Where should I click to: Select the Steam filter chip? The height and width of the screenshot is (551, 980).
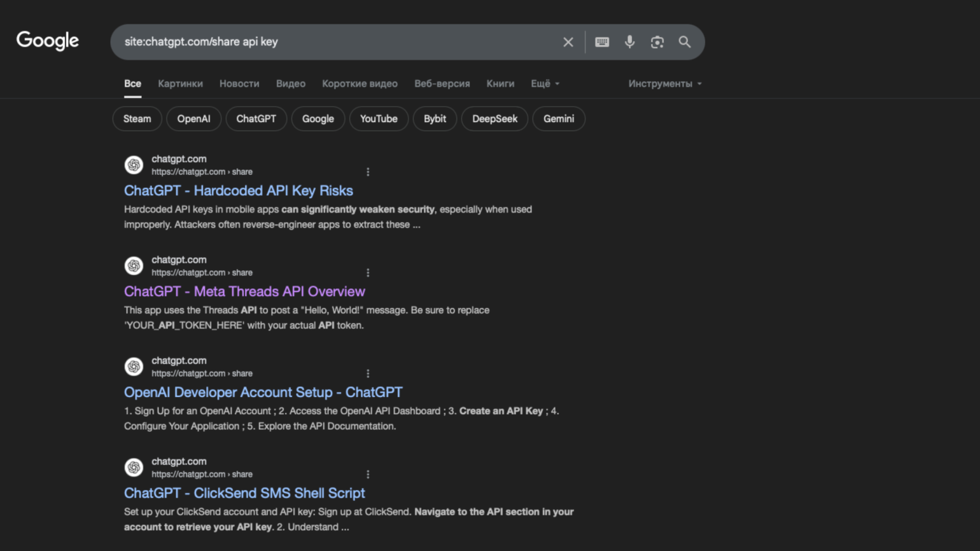click(137, 119)
